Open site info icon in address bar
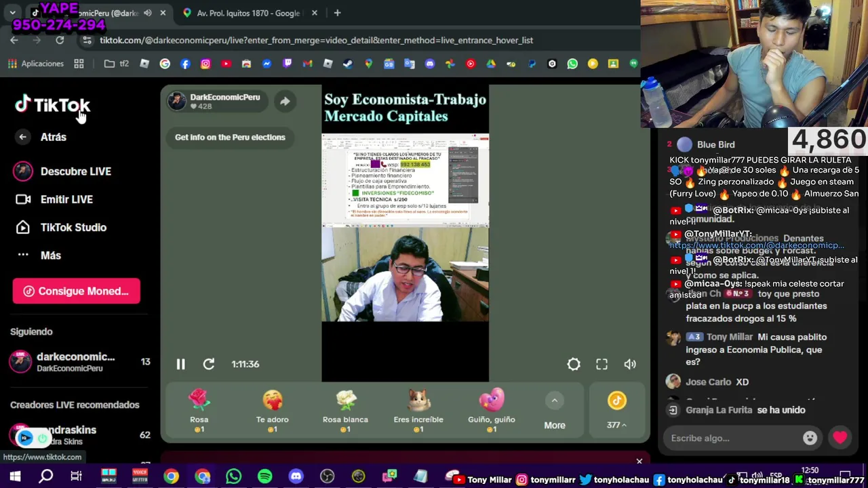868x488 pixels. coord(87,41)
